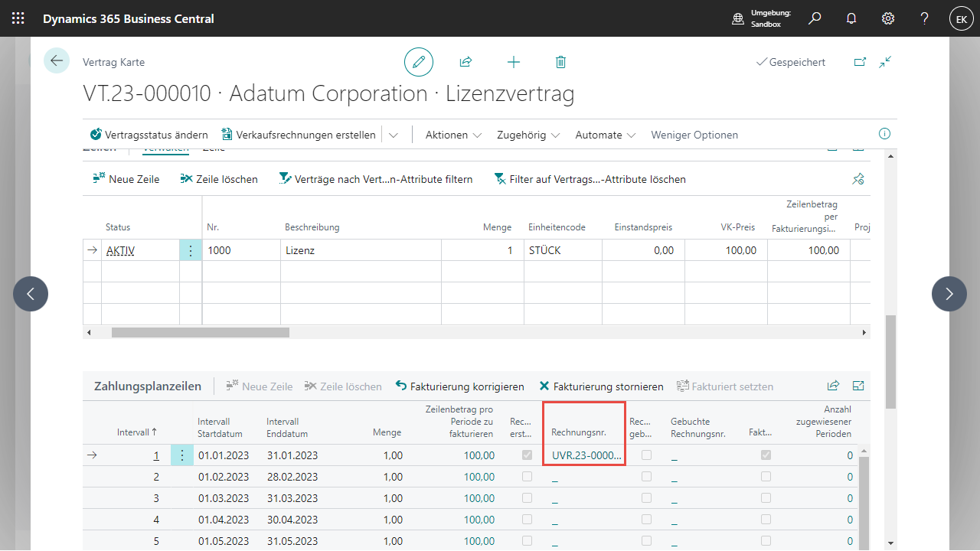The width and height of the screenshot is (980, 551).
Task: Toggle invoiced checkbox in interval 2 row
Action: 766,477
